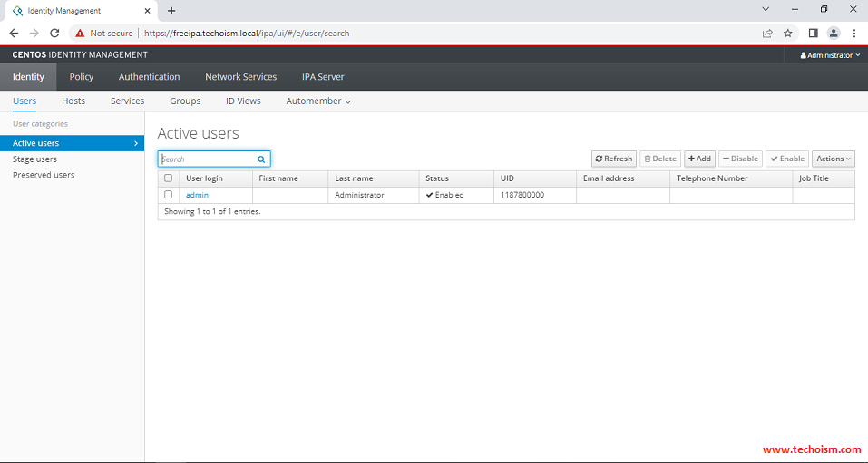Click the tab search chevron
Image resolution: width=868 pixels, height=463 pixels.
(766, 9)
